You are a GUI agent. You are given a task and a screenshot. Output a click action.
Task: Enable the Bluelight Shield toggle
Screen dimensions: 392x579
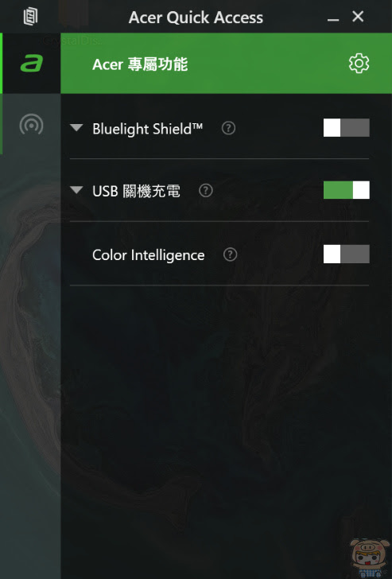tap(346, 128)
